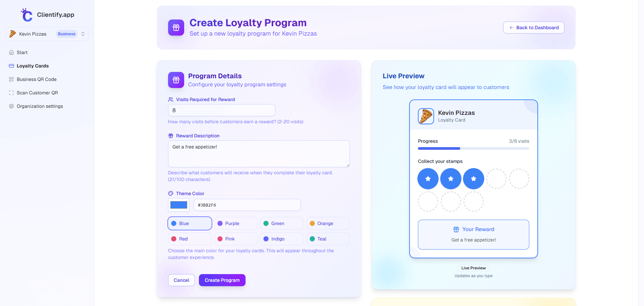The height and width of the screenshot is (306, 644).
Task: Click the Kevin Pizzas pizza icon in sidebar
Action: click(13, 34)
